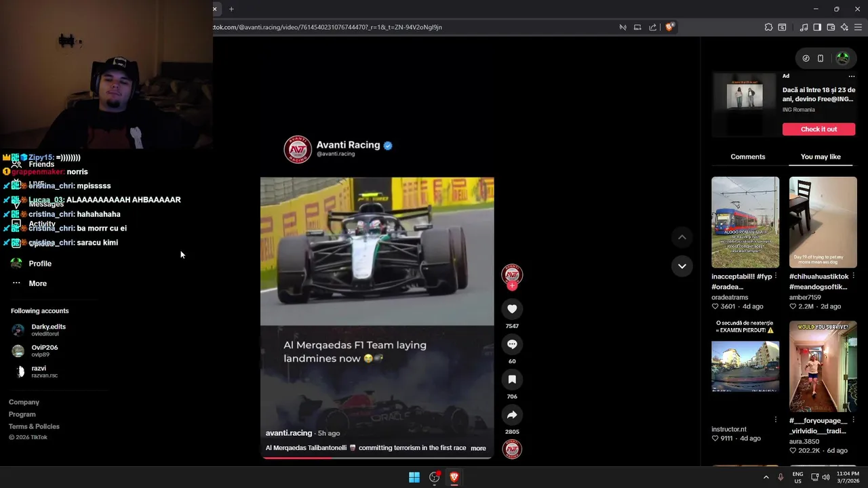This screenshot has height=488, width=868.
Task: Click the taskbar volume speaker icon
Action: [x=826, y=477]
